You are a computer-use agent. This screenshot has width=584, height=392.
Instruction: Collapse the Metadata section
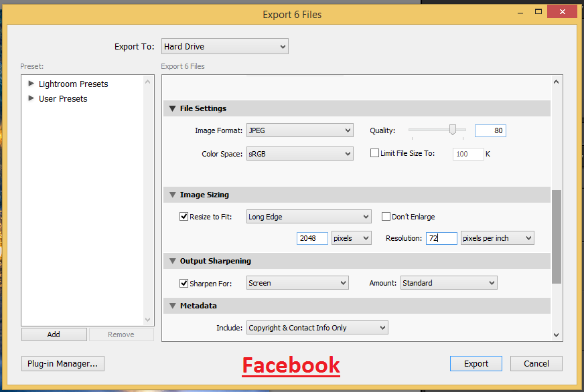click(172, 306)
